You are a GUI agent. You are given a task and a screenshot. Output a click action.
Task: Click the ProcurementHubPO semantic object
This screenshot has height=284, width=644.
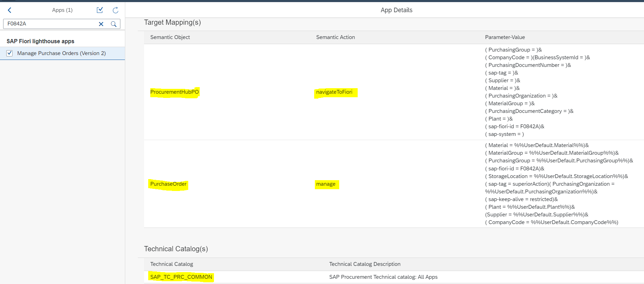174,92
